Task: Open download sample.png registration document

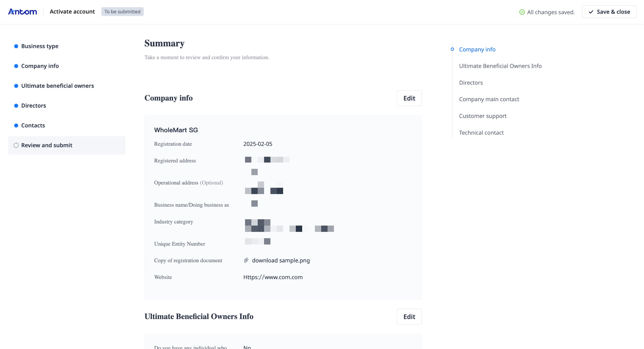Action: (x=281, y=260)
